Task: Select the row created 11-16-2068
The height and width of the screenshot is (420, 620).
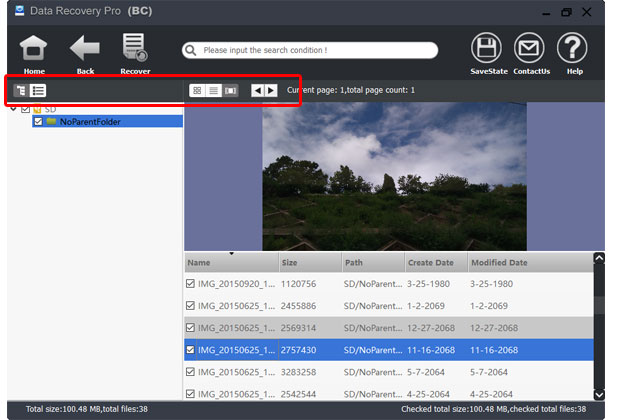Action: (389, 350)
